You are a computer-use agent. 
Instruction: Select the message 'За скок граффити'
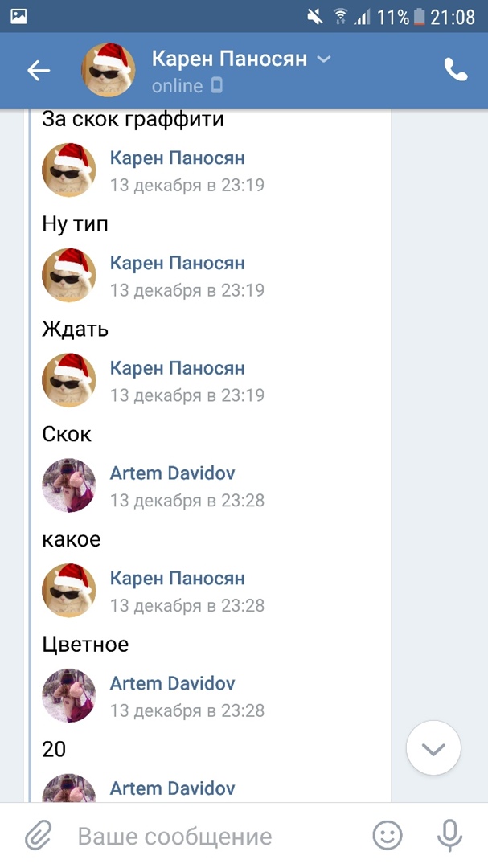133,119
